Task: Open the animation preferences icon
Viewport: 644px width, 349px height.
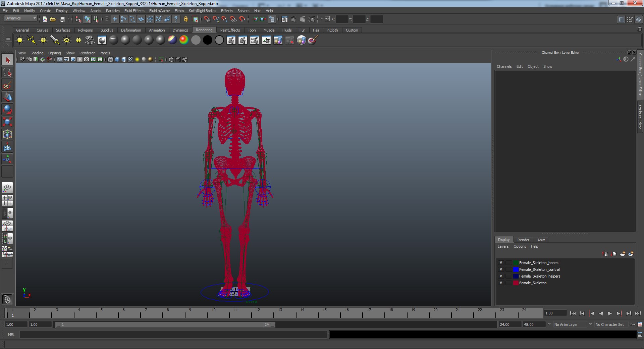Action: tap(640, 325)
